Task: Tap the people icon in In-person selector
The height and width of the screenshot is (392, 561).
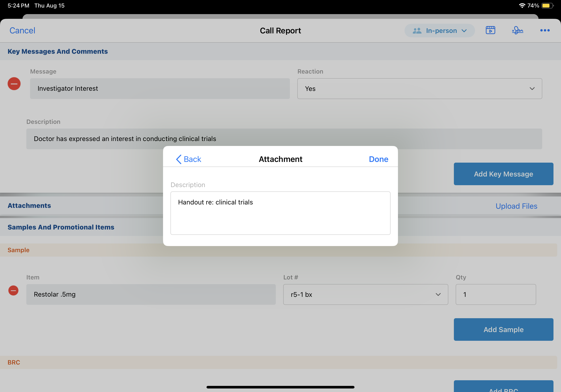Action: (417, 31)
